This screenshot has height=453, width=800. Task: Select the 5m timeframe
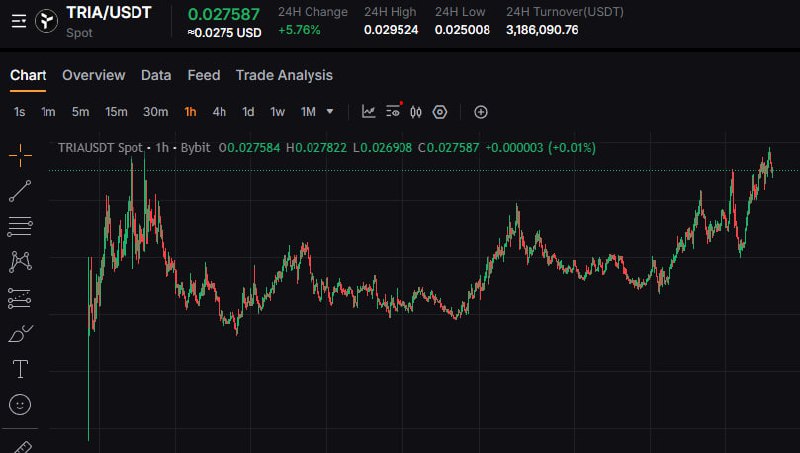80,112
